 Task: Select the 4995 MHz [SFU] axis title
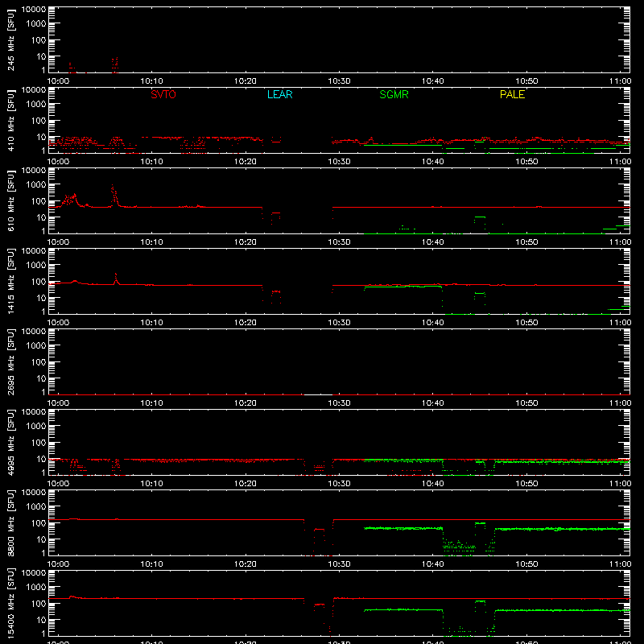[x=10, y=443]
